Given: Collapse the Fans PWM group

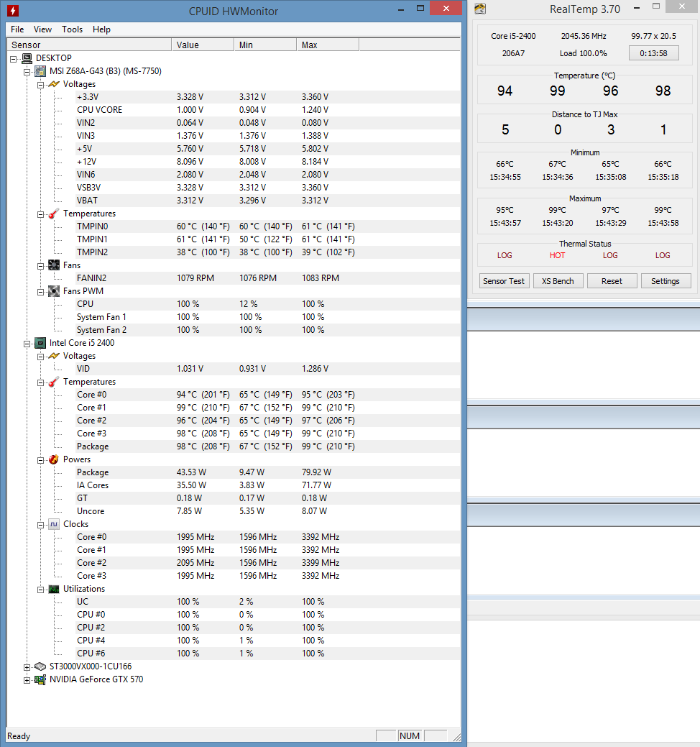Looking at the screenshot, I should coord(40,292).
